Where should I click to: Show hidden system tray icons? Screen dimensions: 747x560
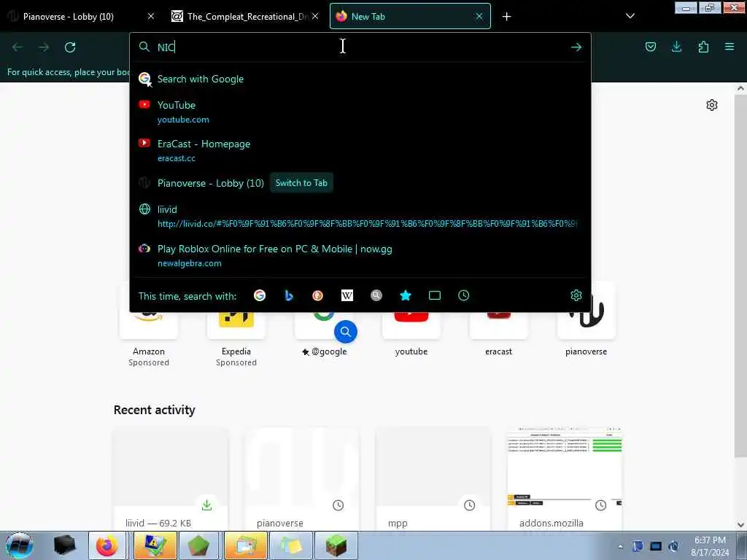tap(620, 546)
